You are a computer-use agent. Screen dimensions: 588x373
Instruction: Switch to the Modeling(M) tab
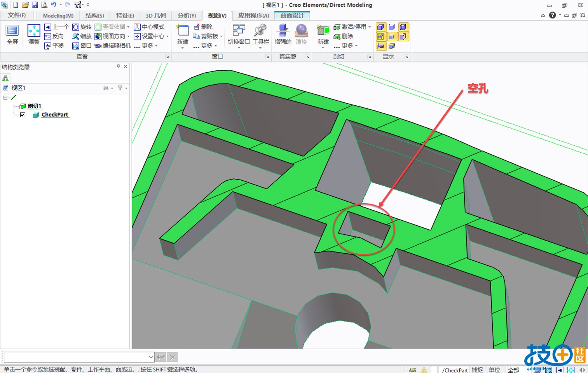coord(58,16)
